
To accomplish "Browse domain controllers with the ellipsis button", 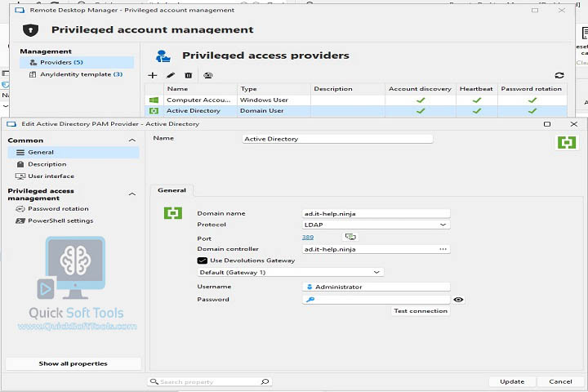I will click(443, 249).
